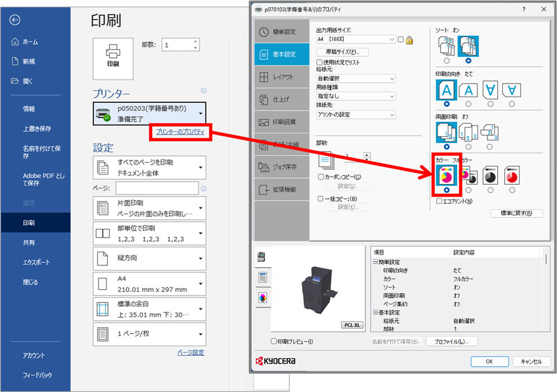Show the color preview icon tab under the printer image
This screenshot has width=557, height=392.
pos(262,297)
